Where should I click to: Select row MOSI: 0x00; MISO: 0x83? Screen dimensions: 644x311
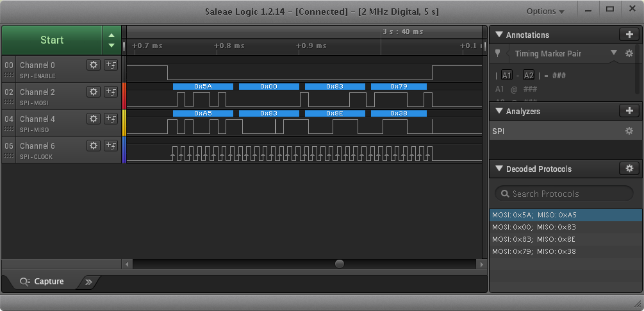click(x=566, y=227)
